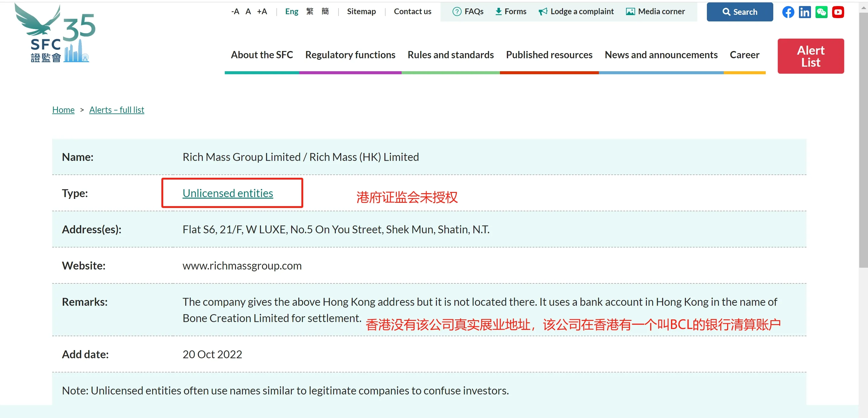Open Contact us link
This screenshot has height=418, width=868.
click(412, 11)
